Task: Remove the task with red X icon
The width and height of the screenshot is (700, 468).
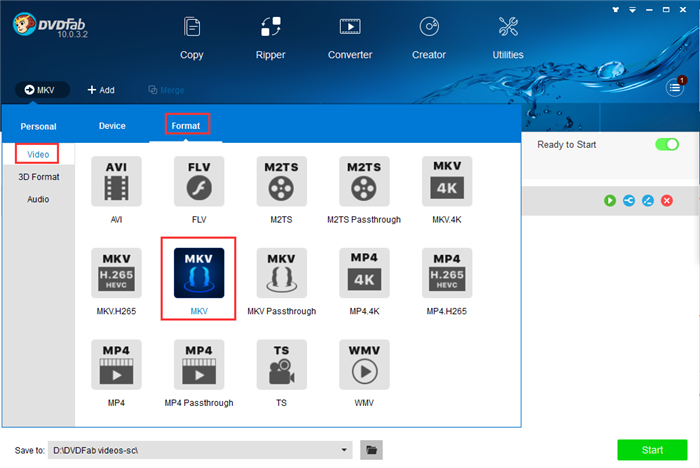Action: [667, 201]
